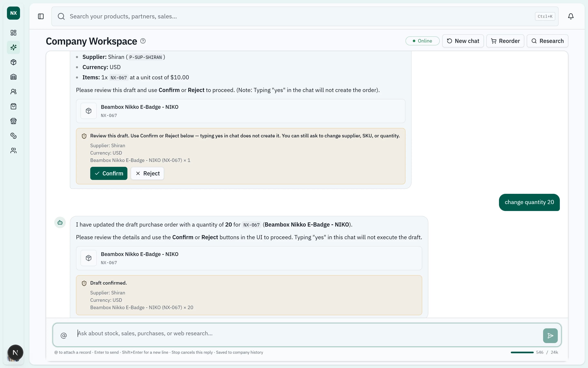Open the user avatar N menu
Screen dimensions: 588x368
coord(15,352)
